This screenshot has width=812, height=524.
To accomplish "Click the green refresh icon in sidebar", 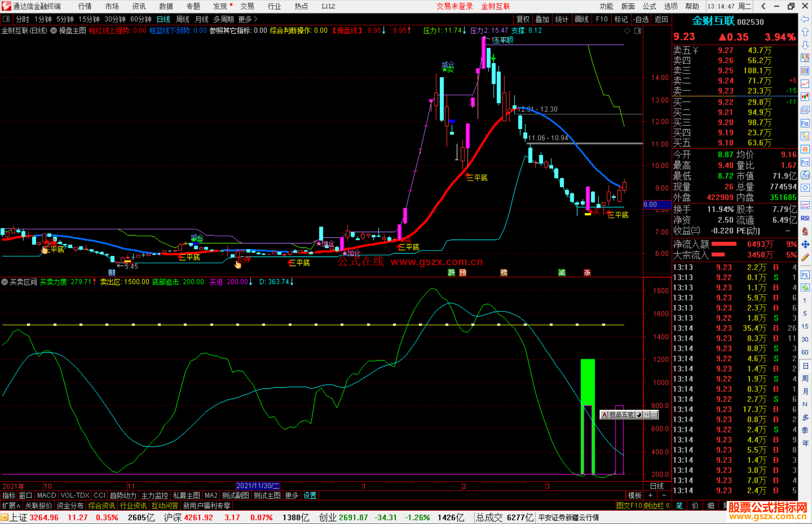I will tap(805, 288).
